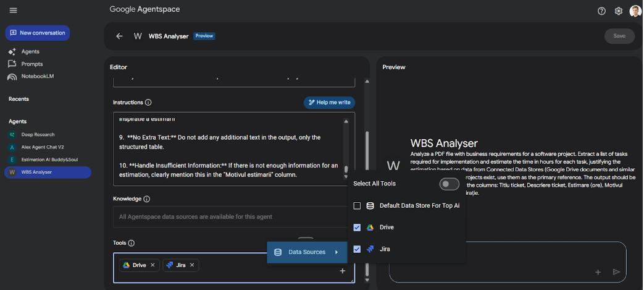The image size is (644, 290).
Task: Click the Prompts icon in sidebar
Action: [12, 64]
